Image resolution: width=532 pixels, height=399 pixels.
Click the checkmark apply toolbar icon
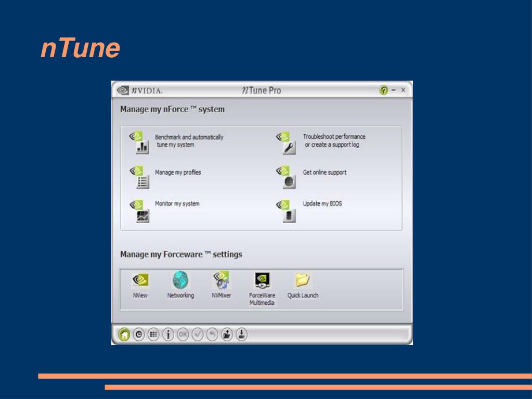198,334
